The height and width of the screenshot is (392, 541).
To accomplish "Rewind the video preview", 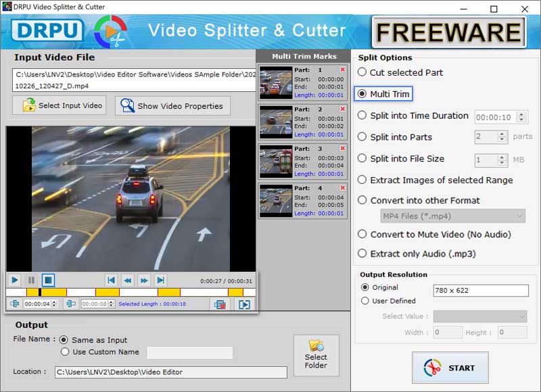I will coord(128,280).
